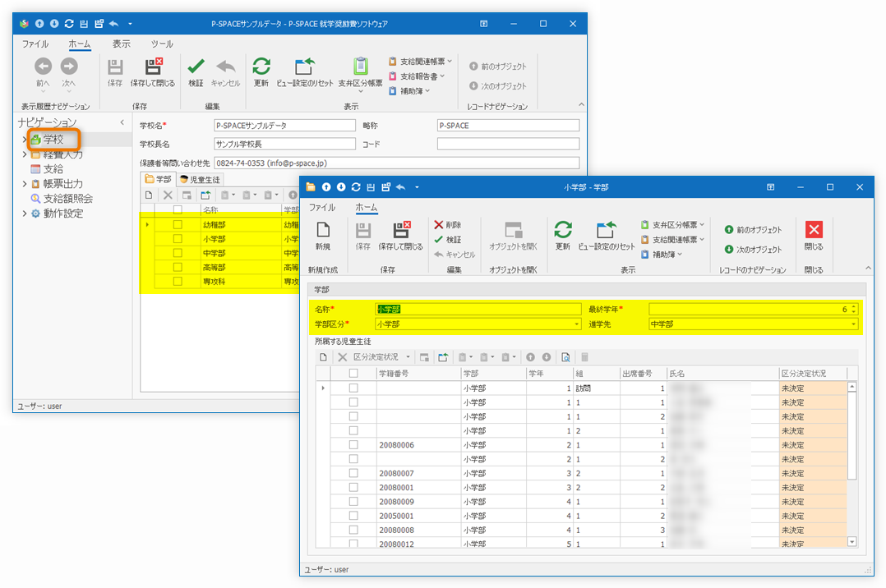Click 検証 in 小学部 window ribbon
Screen dimensions: 886x588
(447, 240)
